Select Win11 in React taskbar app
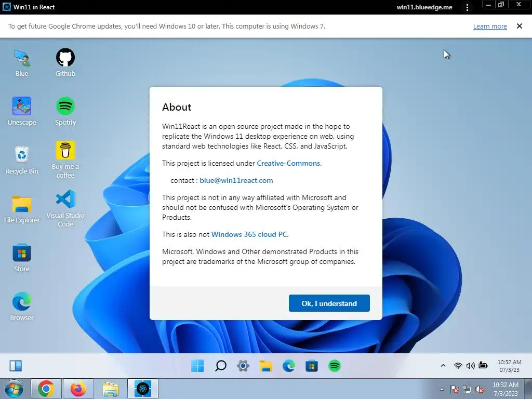 pyautogui.click(x=143, y=389)
